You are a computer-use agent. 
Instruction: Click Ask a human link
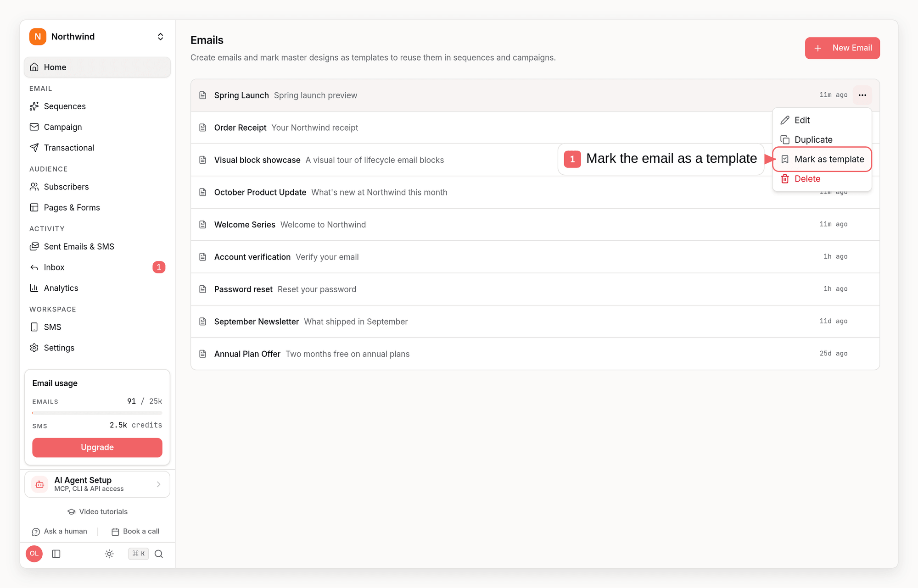(60, 532)
